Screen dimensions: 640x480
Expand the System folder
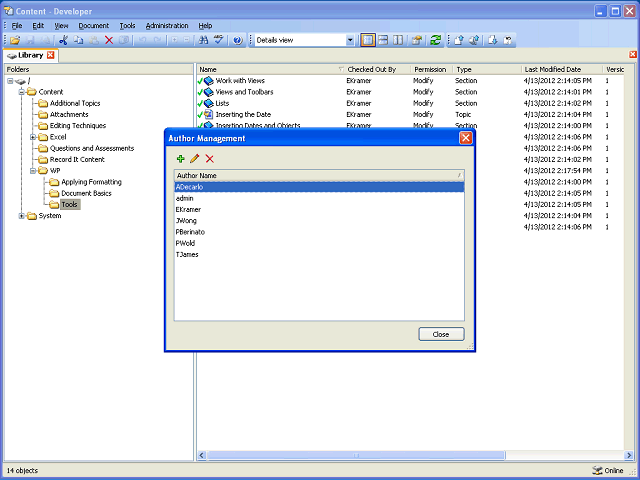pos(22,216)
